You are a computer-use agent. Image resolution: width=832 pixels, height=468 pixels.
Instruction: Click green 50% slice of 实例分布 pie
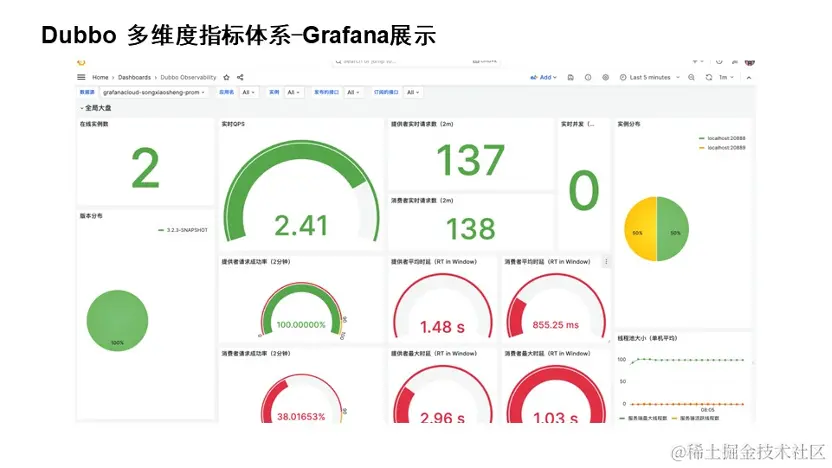(x=674, y=229)
